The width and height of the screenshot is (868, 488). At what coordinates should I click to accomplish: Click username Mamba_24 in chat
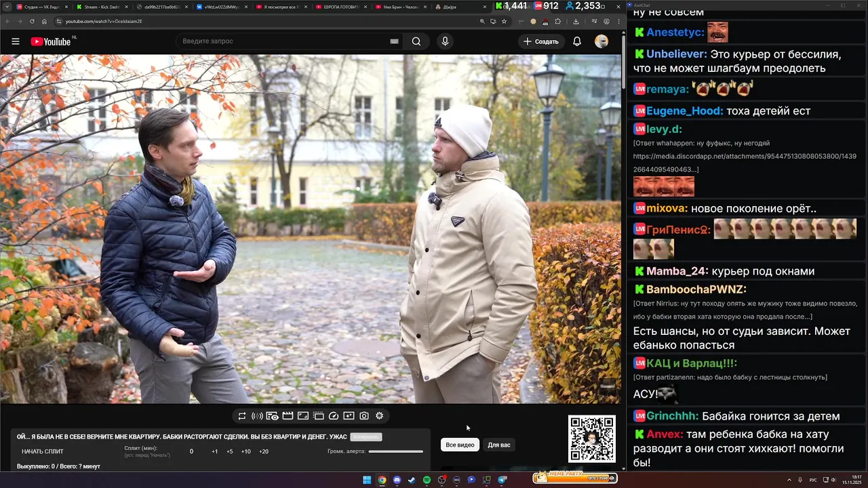coord(677,271)
